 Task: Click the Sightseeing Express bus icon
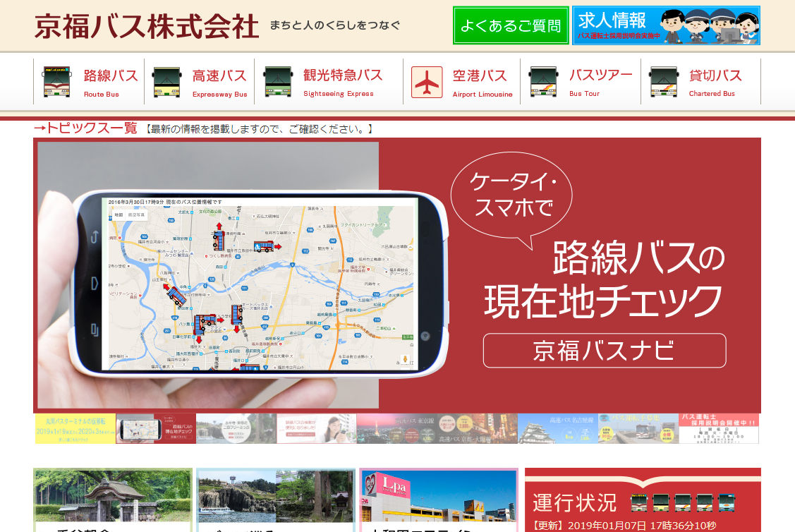click(278, 81)
